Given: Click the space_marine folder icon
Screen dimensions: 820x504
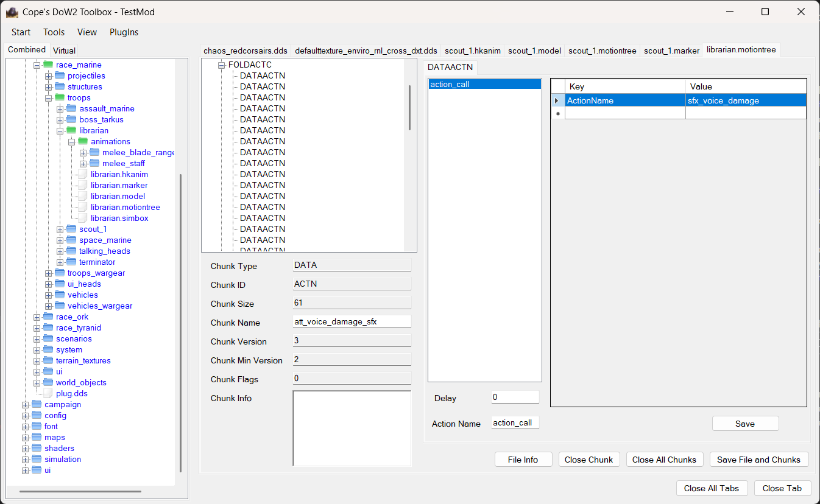Looking at the screenshot, I should (71, 240).
